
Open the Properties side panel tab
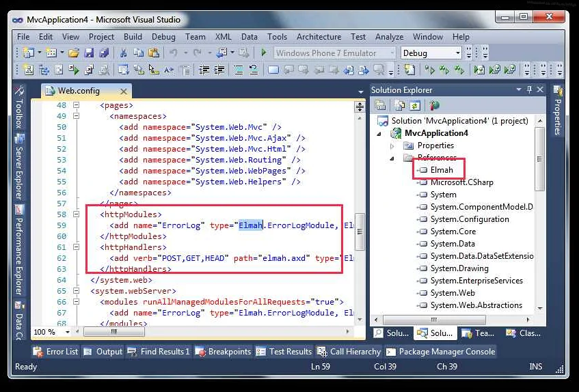pyautogui.click(x=558, y=111)
